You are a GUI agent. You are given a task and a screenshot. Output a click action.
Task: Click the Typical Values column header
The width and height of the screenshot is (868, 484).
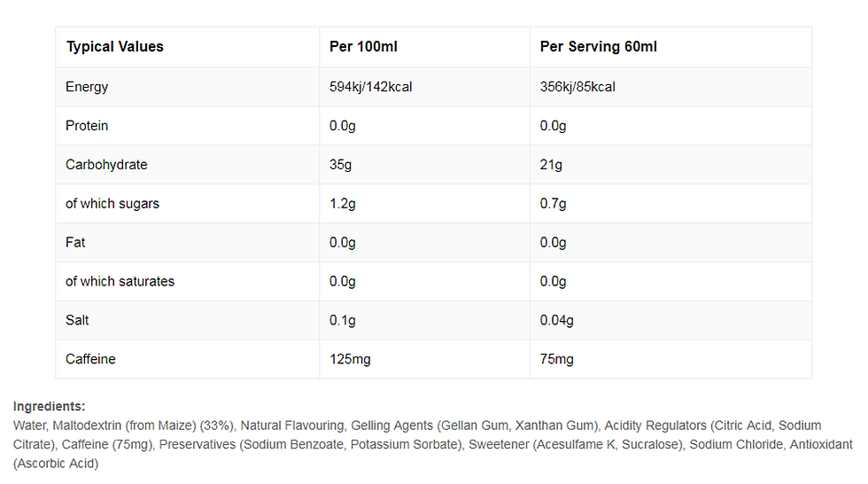[114, 47]
